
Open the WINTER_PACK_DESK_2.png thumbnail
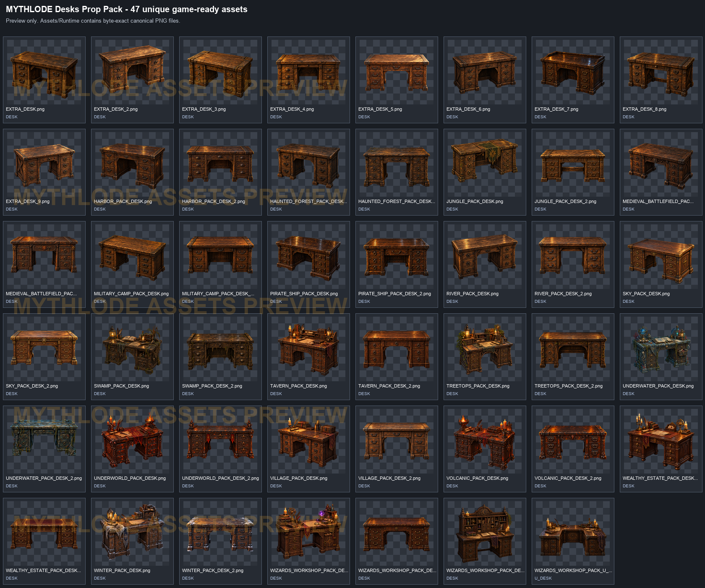pos(220,533)
